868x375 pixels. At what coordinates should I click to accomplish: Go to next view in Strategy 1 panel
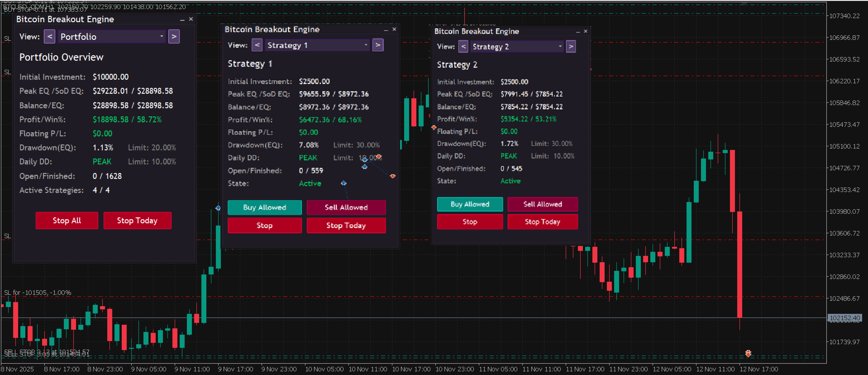pyautogui.click(x=378, y=45)
